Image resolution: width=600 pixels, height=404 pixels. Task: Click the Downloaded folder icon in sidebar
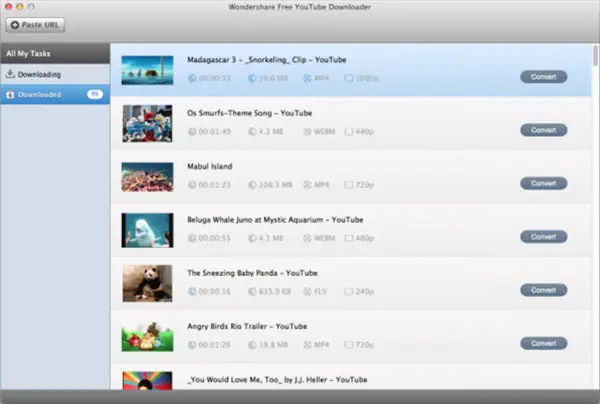point(10,94)
